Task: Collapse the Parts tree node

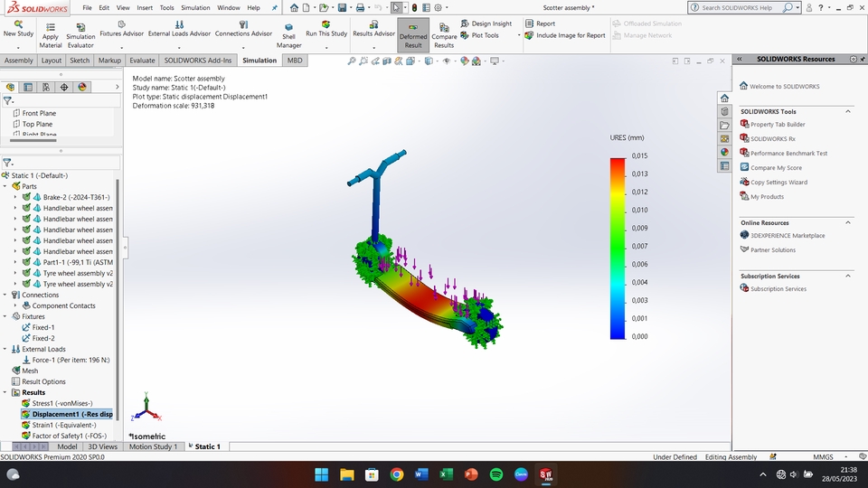Action: 5,186
